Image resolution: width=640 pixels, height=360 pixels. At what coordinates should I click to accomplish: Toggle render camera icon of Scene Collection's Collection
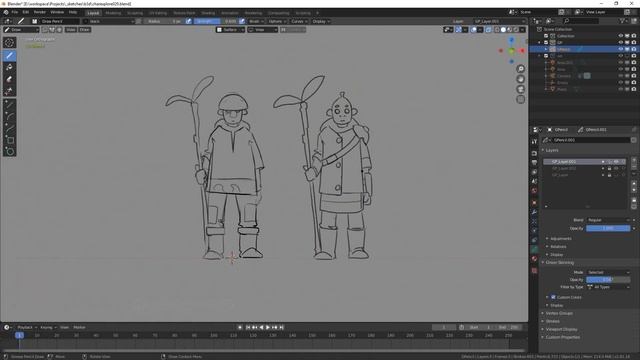point(633,36)
